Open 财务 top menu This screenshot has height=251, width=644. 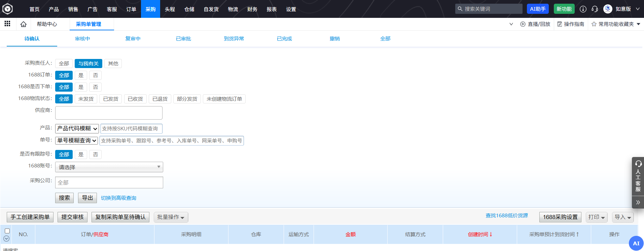(252, 9)
